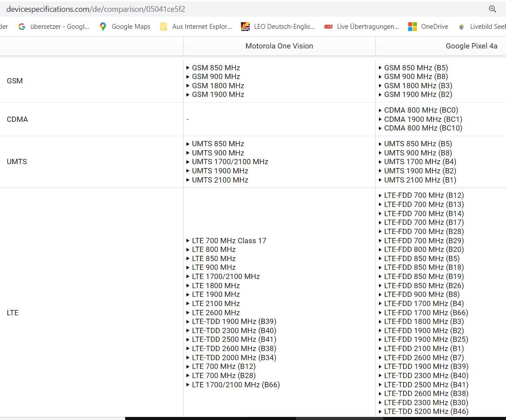Click "LTE-FDD 900 MHz (B8)" entry
The width and height of the screenshot is (506, 420).
click(x=422, y=294)
